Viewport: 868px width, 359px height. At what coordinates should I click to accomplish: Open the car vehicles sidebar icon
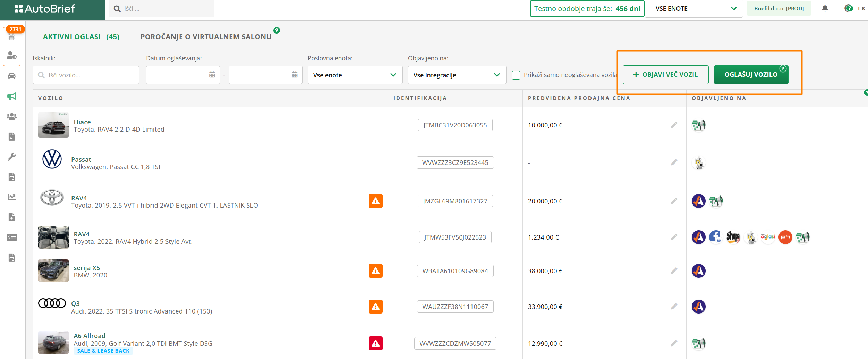click(12, 76)
